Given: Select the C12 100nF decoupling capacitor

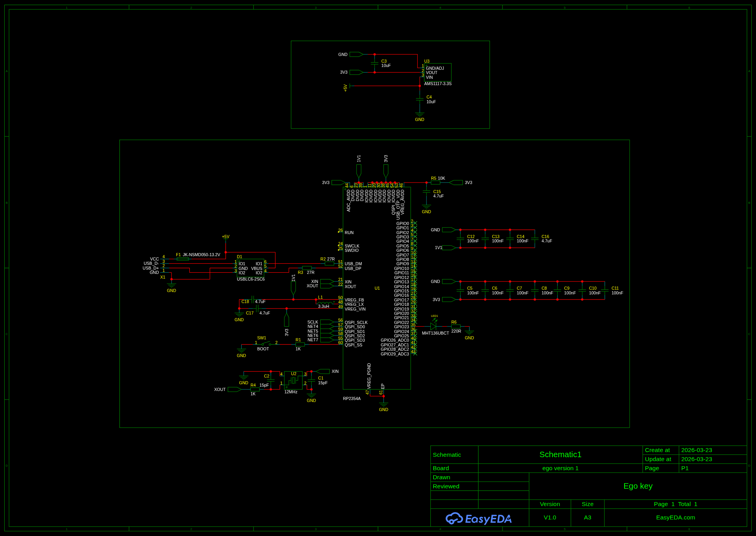Looking at the screenshot, I should [460, 239].
